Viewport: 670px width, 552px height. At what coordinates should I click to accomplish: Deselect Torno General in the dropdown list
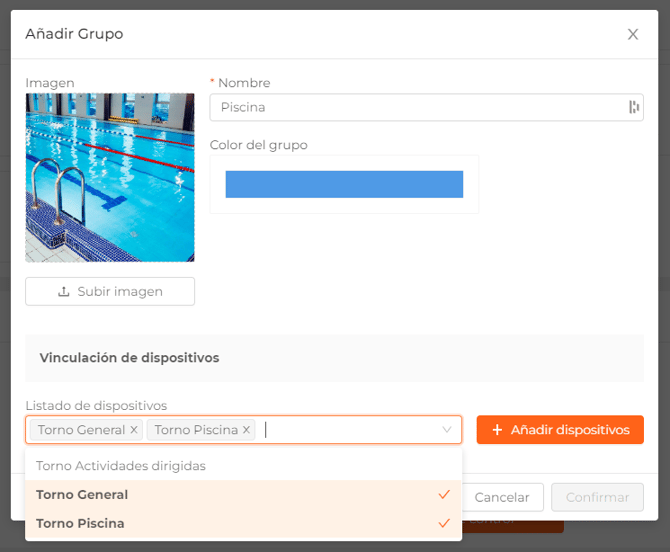click(x=82, y=495)
